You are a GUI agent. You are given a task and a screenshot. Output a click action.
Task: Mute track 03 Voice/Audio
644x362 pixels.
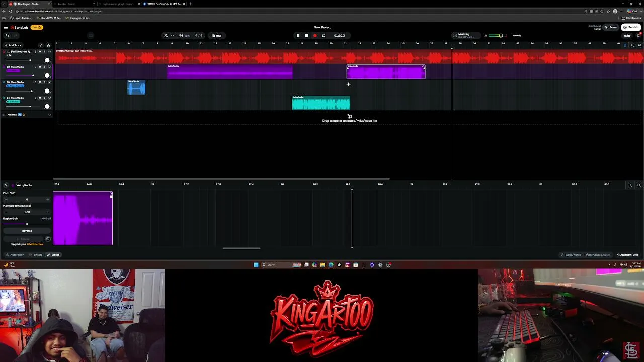tap(40, 82)
